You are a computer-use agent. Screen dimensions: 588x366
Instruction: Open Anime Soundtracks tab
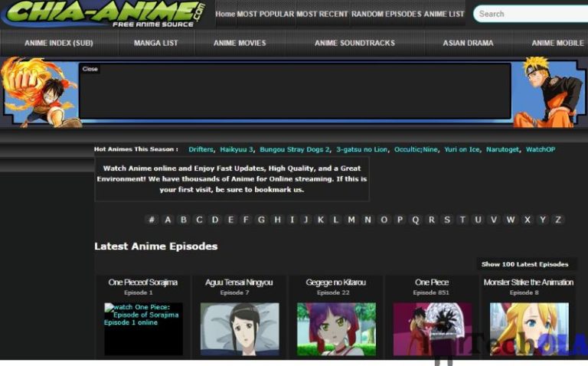coord(354,43)
